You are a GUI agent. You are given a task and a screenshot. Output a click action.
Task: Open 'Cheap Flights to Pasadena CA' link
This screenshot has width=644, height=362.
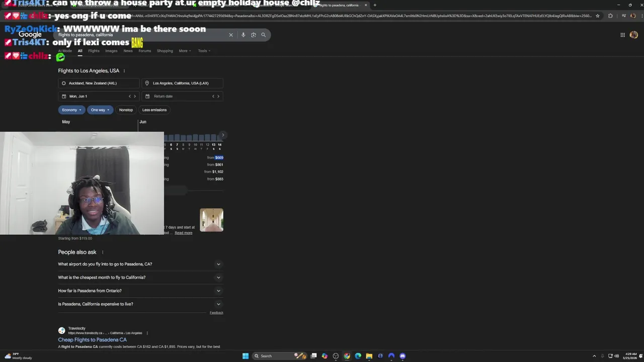point(92,340)
